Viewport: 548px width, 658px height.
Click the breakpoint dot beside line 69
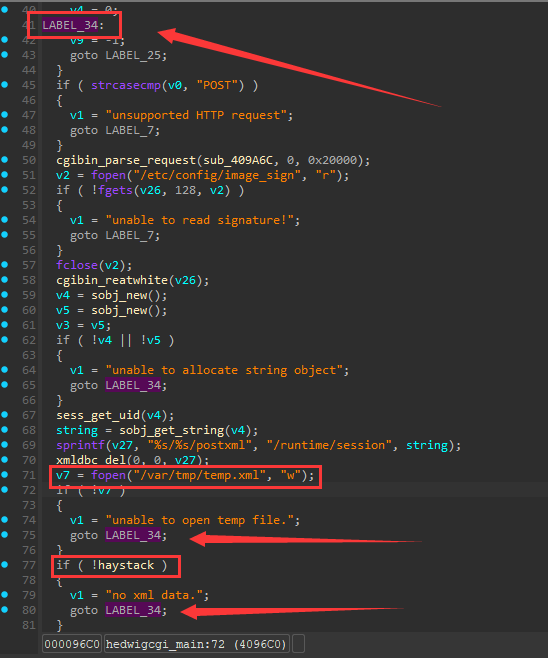pos(5,444)
